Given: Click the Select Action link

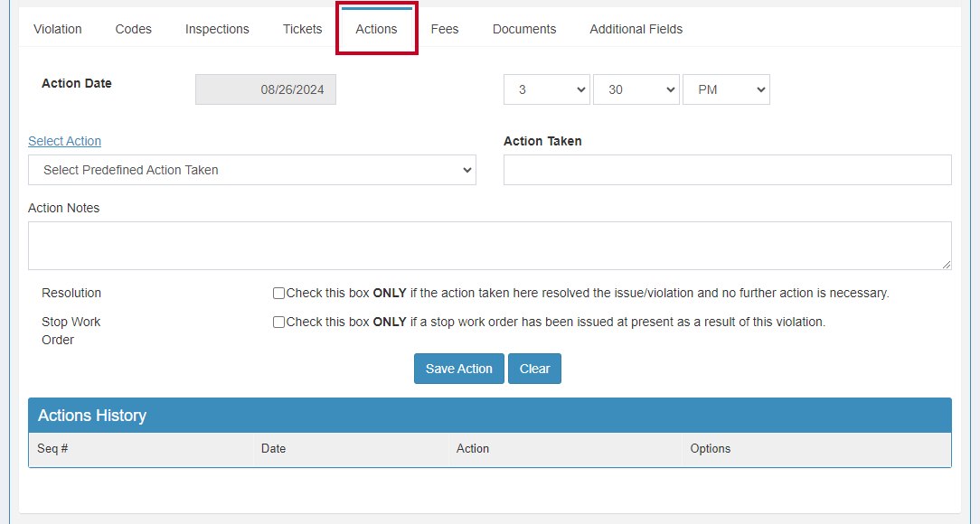Looking at the screenshot, I should tap(64, 141).
